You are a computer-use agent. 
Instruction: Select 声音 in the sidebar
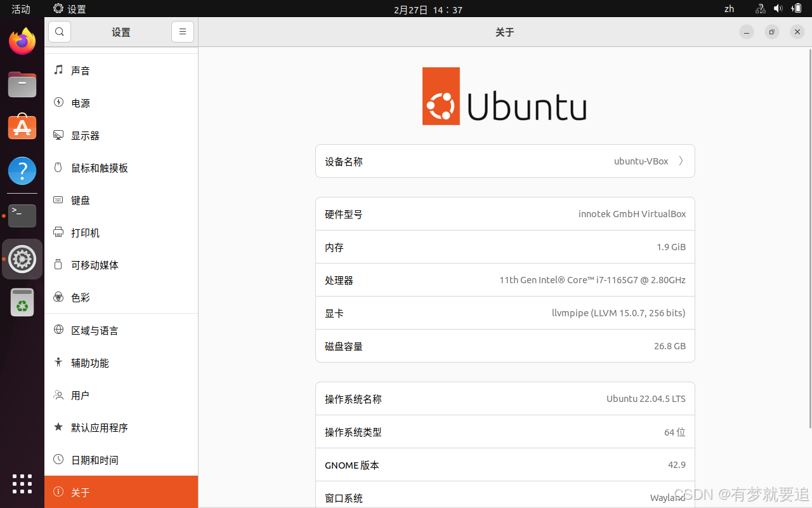point(121,70)
